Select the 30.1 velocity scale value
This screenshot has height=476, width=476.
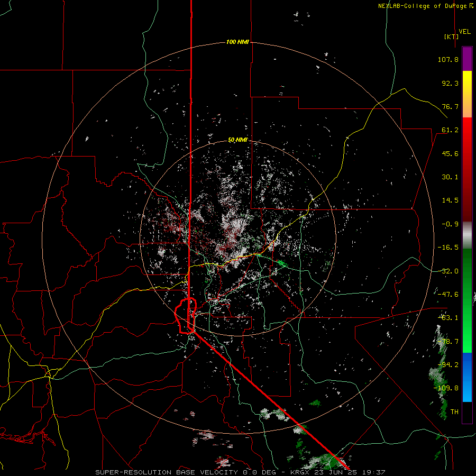(450, 177)
